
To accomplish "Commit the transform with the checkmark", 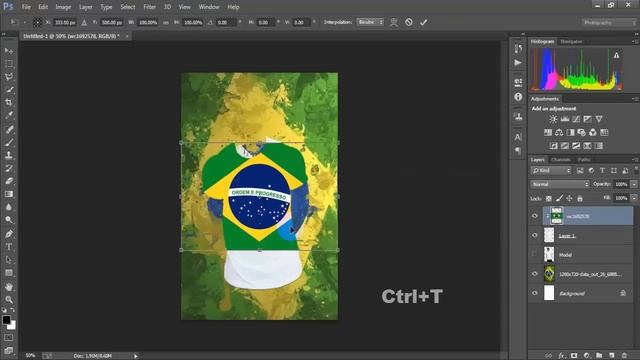I will (423, 22).
